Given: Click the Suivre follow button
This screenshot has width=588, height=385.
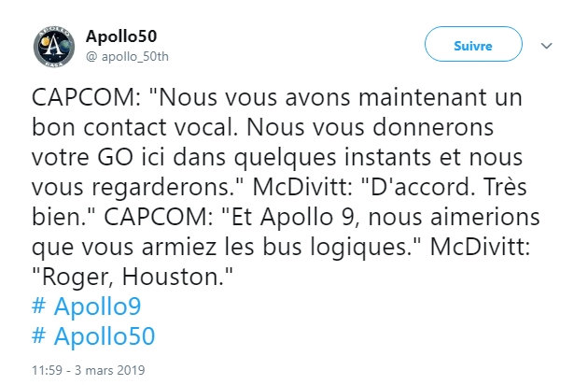Looking at the screenshot, I should click(x=472, y=45).
